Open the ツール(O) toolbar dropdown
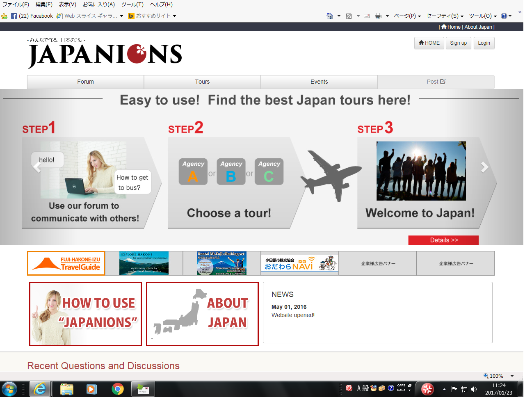Screen dimensions: 525x420 [x=483, y=16]
